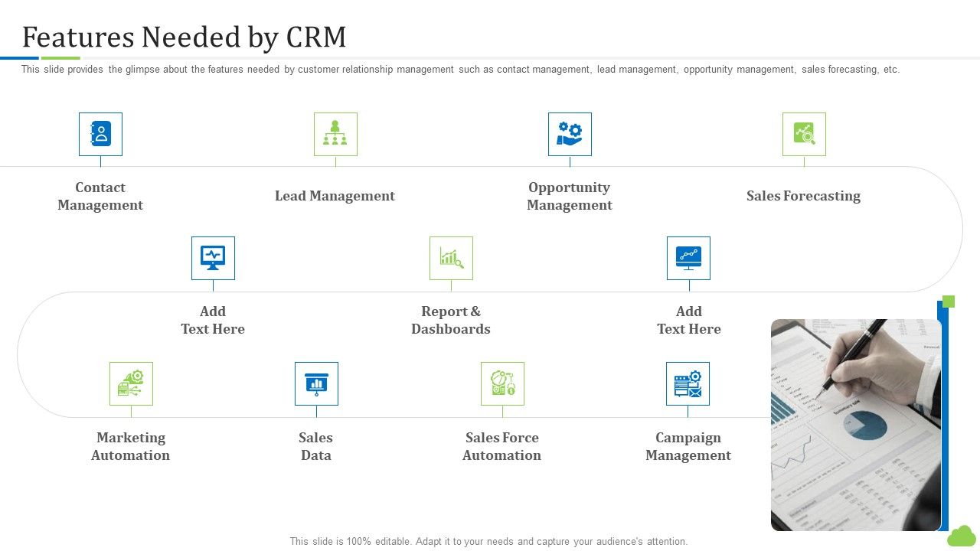Select the Sales Forecasting chart magnifier icon
The height and width of the screenshot is (551, 980).
coord(804,134)
